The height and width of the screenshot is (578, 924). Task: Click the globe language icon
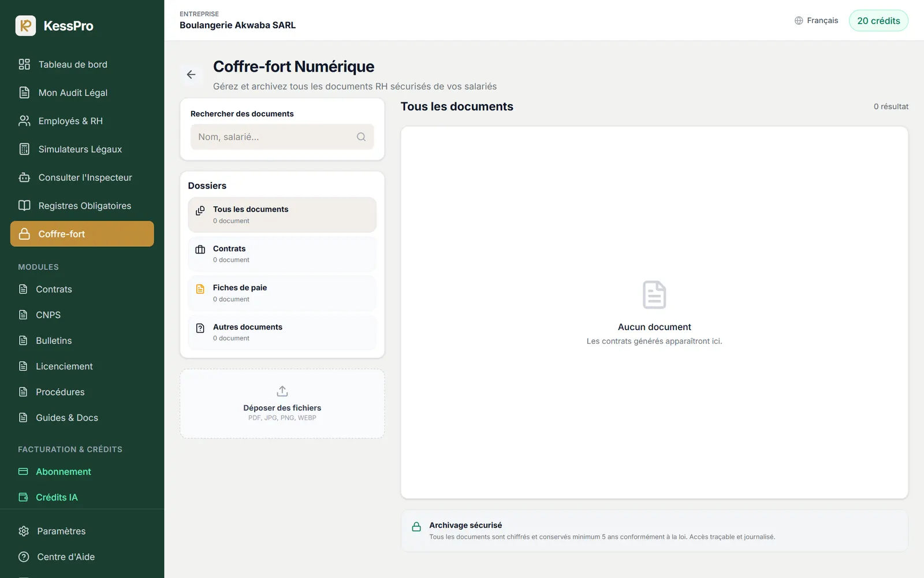pyautogui.click(x=799, y=21)
